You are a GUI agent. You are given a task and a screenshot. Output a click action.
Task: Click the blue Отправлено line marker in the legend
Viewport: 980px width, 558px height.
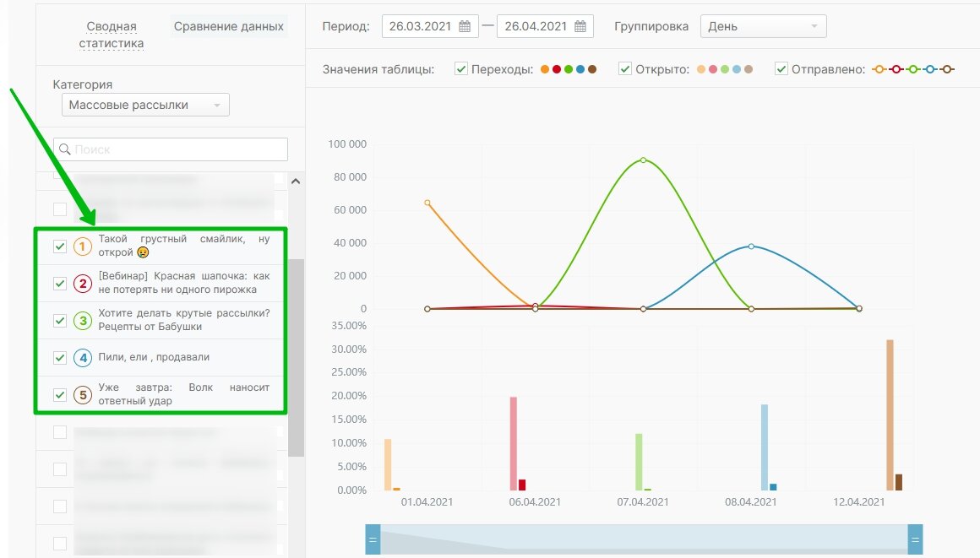[930, 69]
